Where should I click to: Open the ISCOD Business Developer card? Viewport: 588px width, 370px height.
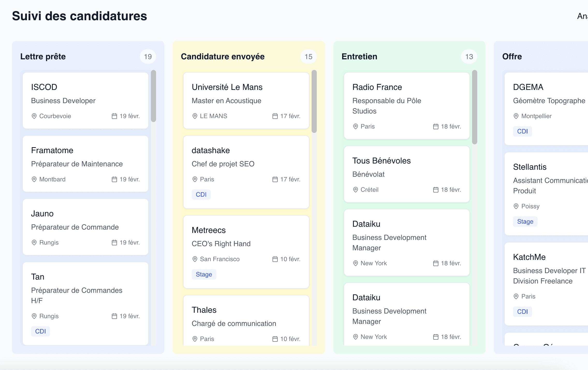point(85,101)
